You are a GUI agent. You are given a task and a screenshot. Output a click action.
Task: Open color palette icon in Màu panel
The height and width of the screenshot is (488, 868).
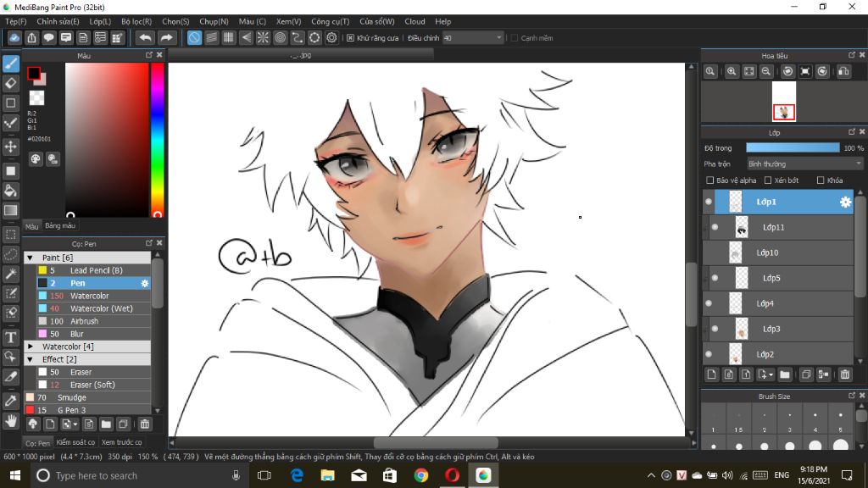coord(36,159)
